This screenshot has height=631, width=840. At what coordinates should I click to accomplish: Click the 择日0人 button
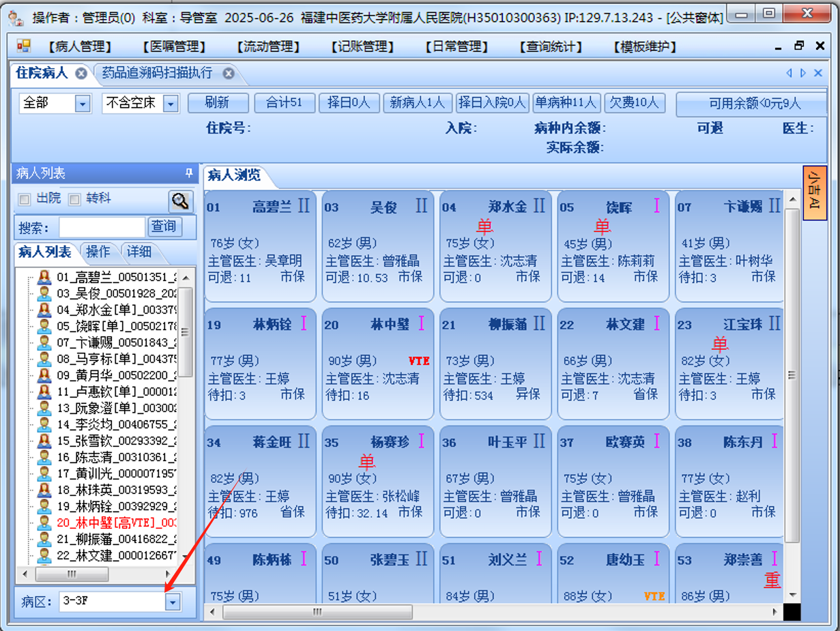tap(349, 103)
